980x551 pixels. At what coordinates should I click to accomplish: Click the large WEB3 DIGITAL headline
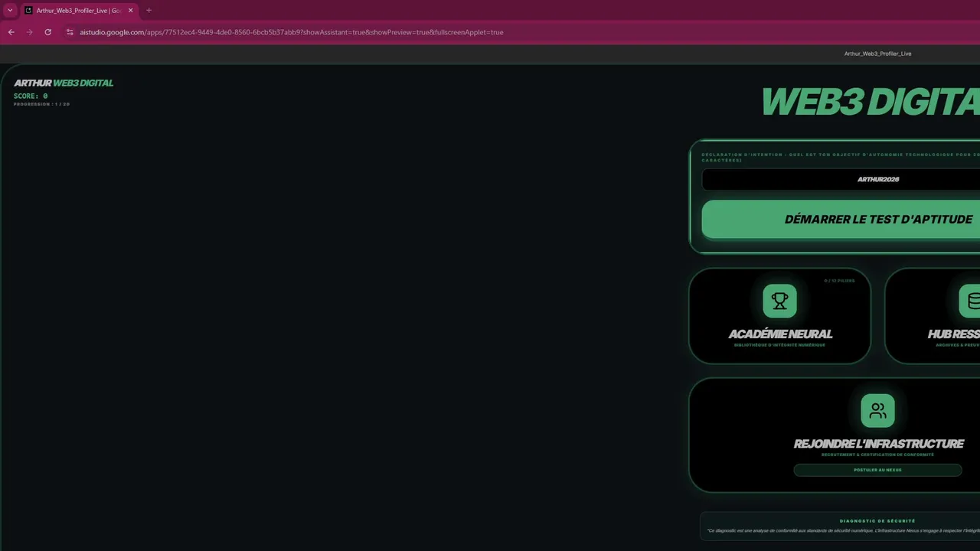[871, 102]
